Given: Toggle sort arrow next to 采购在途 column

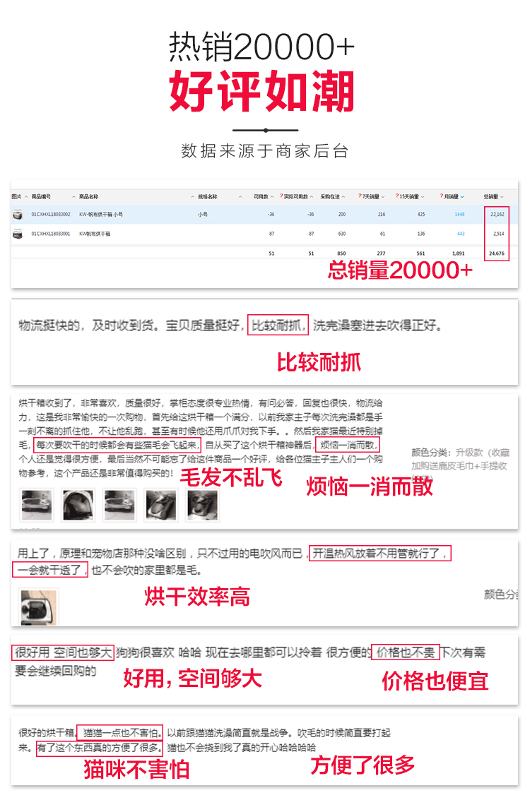Looking at the screenshot, I should click(343, 197).
